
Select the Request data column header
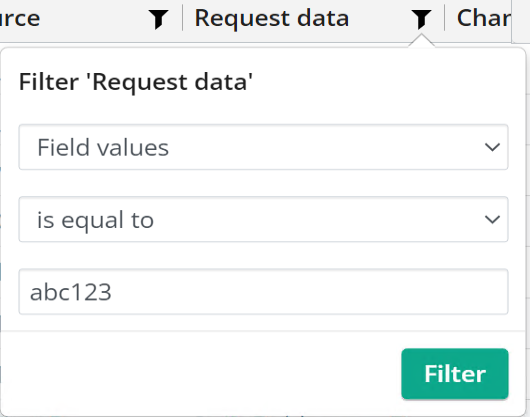[272, 18]
